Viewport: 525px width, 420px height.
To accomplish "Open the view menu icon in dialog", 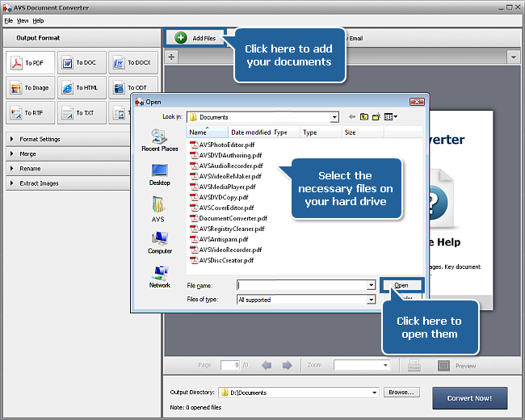I will pyautogui.click(x=390, y=116).
